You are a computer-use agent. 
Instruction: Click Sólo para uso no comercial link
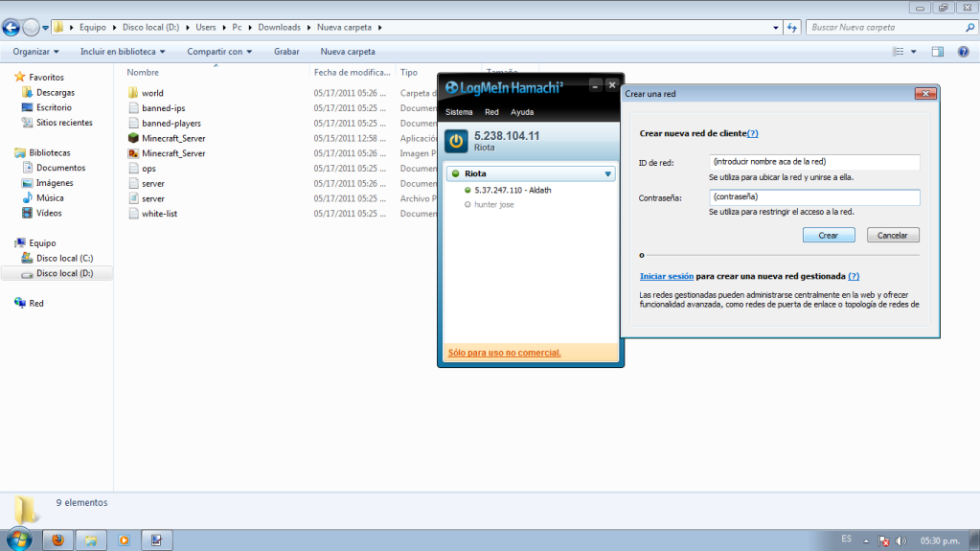click(x=505, y=353)
